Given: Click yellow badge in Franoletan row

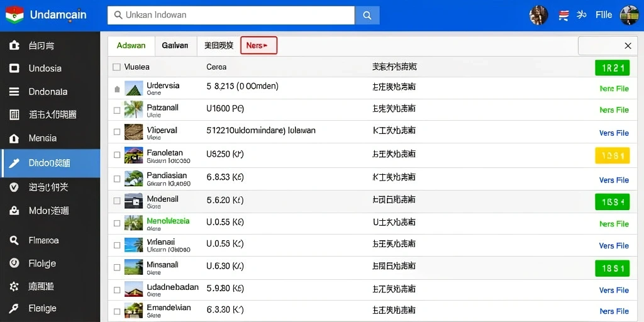Looking at the screenshot, I should [612, 156].
